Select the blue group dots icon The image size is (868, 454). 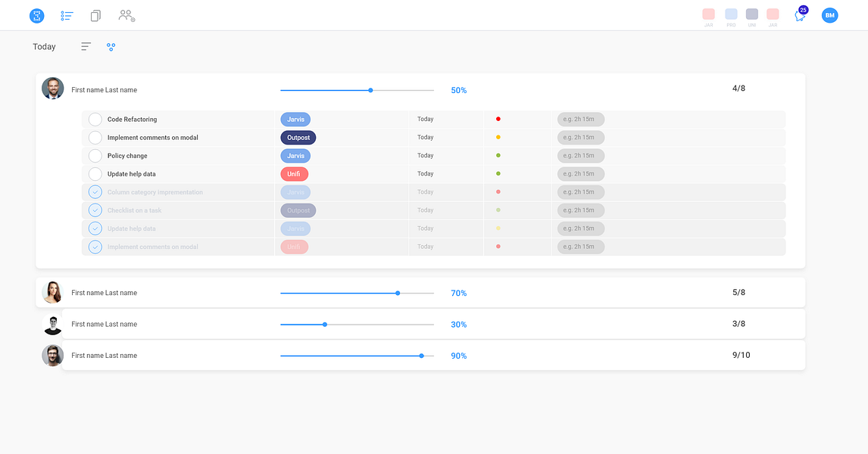click(111, 47)
